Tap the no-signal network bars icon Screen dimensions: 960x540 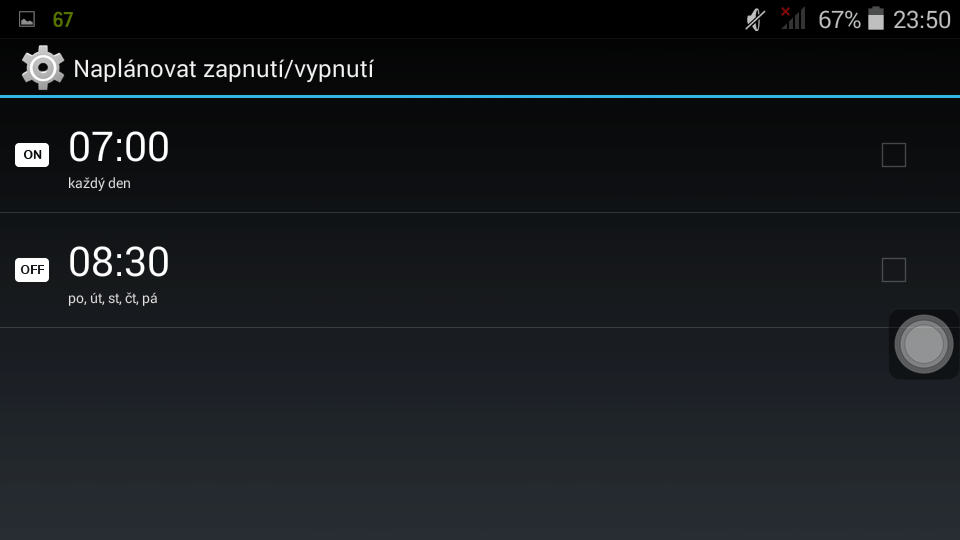tap(793, 18)
